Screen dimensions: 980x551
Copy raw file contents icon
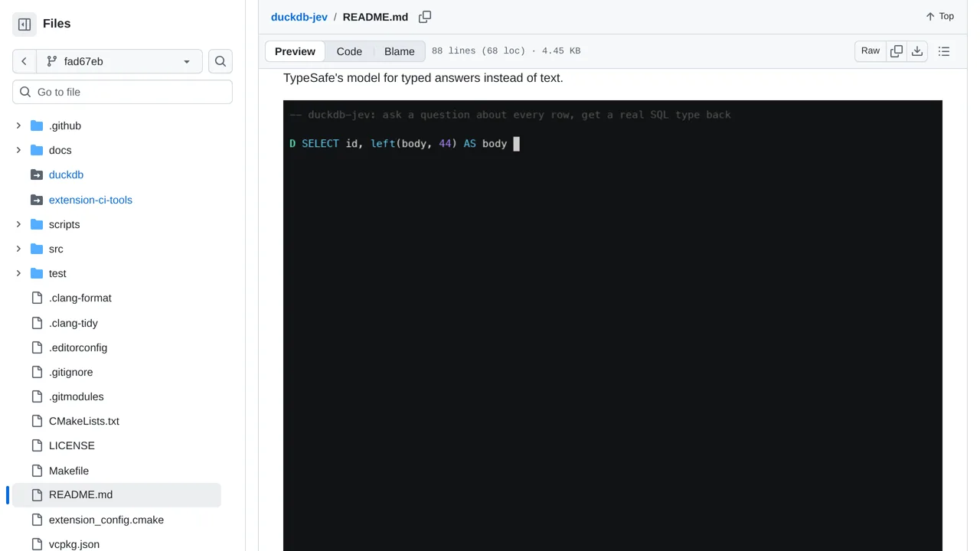[897, 51]
